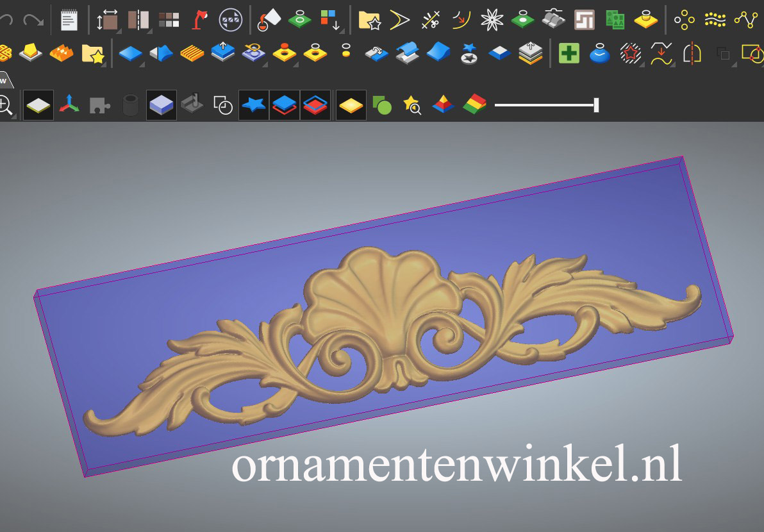764x532 pixels.
Task: Toggle the RGB origin axes display
Action: click(69, 104)
